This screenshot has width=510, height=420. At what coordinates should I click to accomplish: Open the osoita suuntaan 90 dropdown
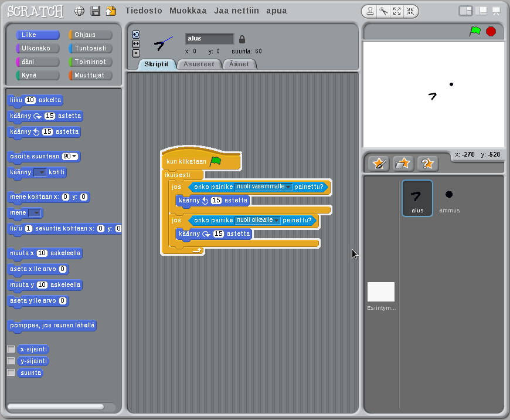click(x=74, y=157)
